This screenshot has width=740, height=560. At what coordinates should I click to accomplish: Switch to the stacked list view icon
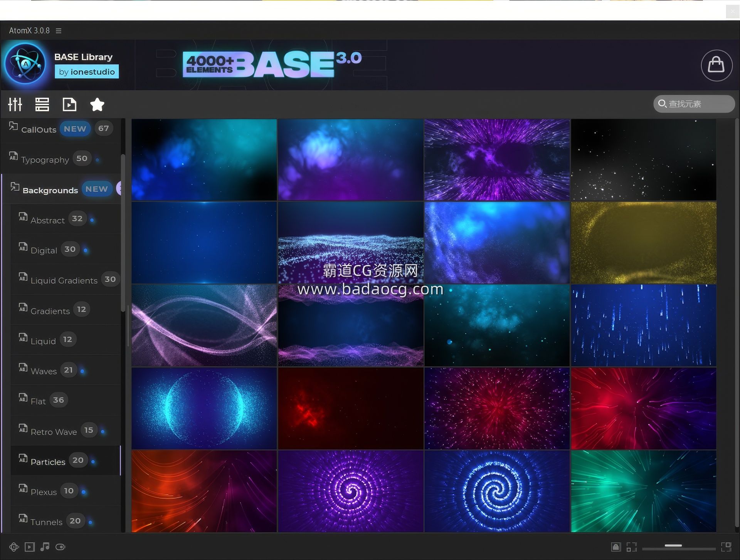tap(42, 104)
